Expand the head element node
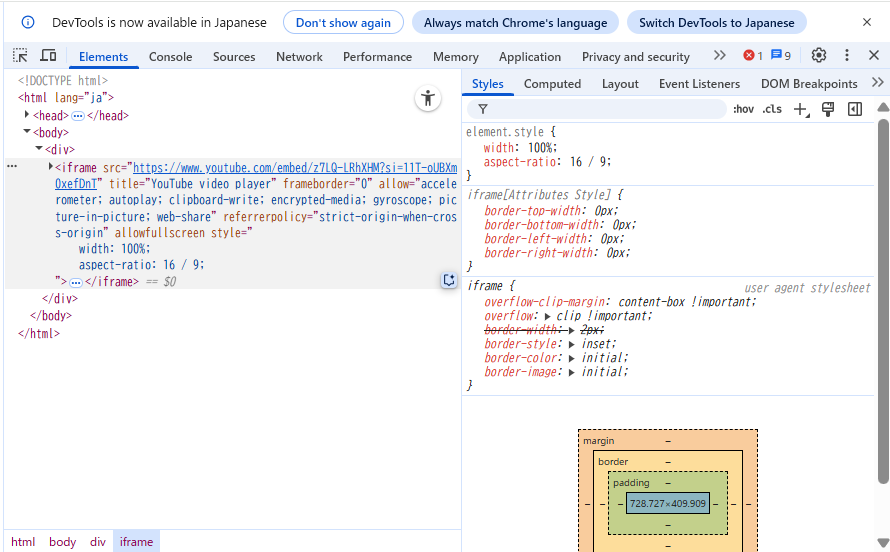The image size is (890, 552). click(27, 115)
